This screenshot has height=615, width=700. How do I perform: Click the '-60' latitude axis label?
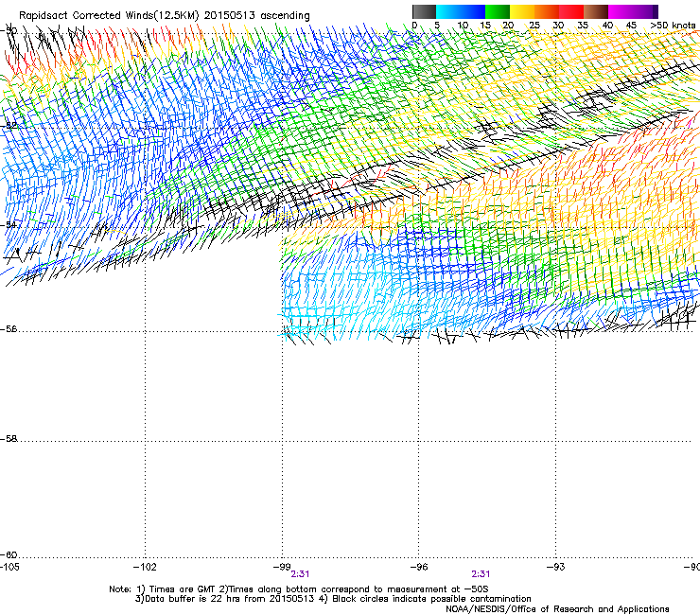9,554
